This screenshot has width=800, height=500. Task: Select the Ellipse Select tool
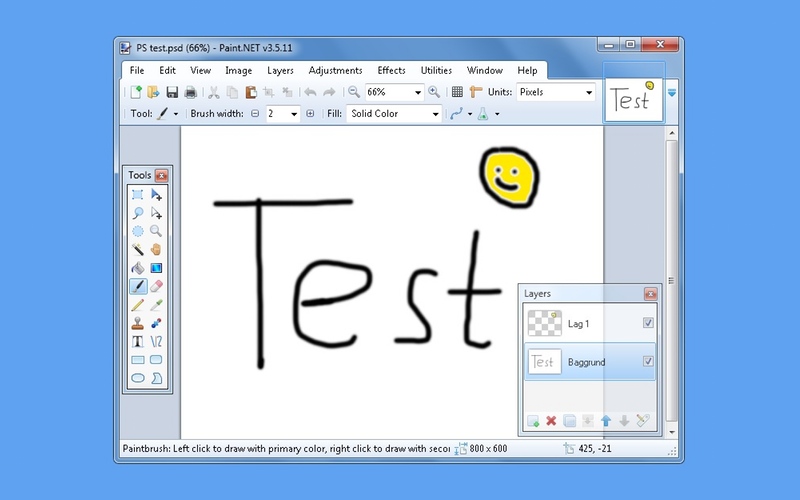tap(138, 231)
